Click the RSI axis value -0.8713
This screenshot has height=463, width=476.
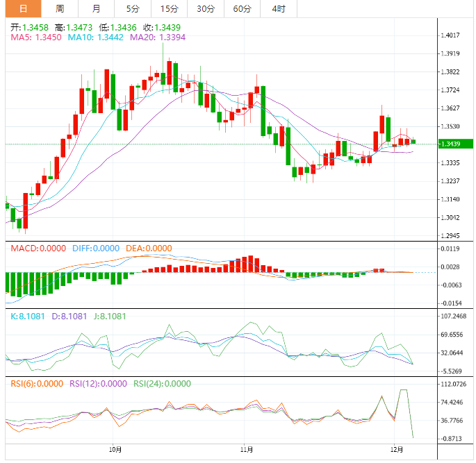click(452, 439)
